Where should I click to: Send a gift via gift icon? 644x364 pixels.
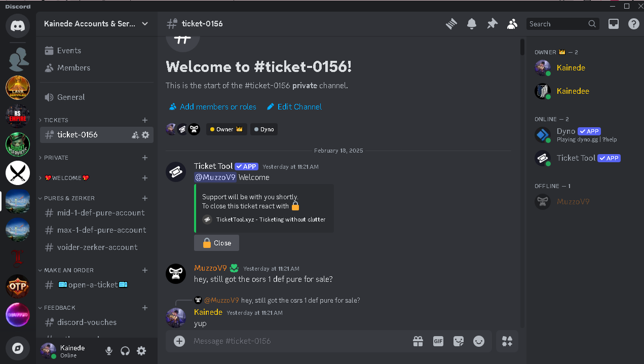click(x=418, y=341)
